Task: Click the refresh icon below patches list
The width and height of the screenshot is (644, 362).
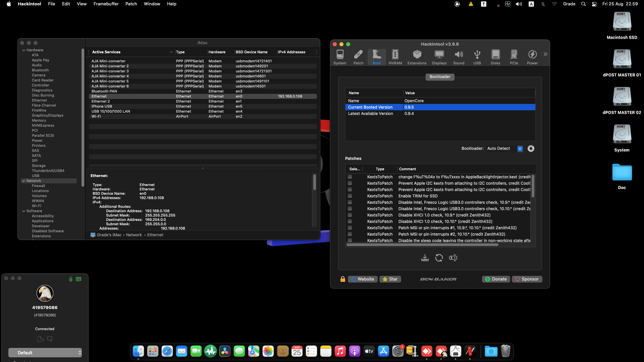Action: tap(439, 258)
